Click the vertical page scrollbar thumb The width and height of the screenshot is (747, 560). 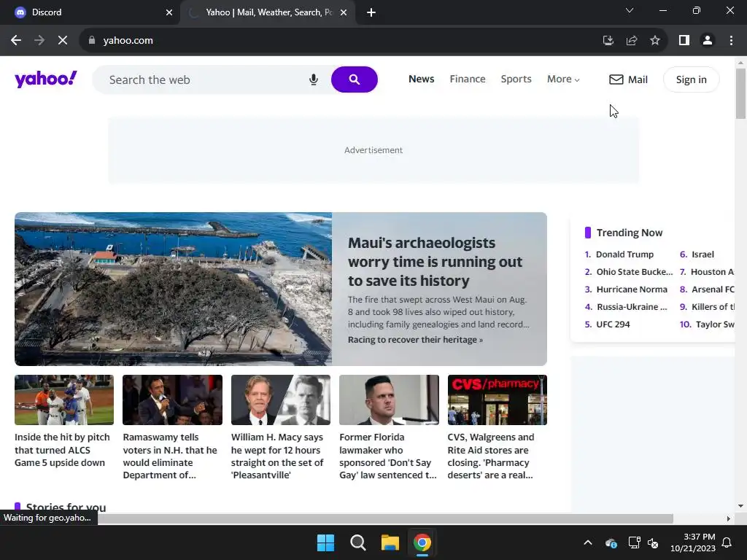[x=740, y=94]
